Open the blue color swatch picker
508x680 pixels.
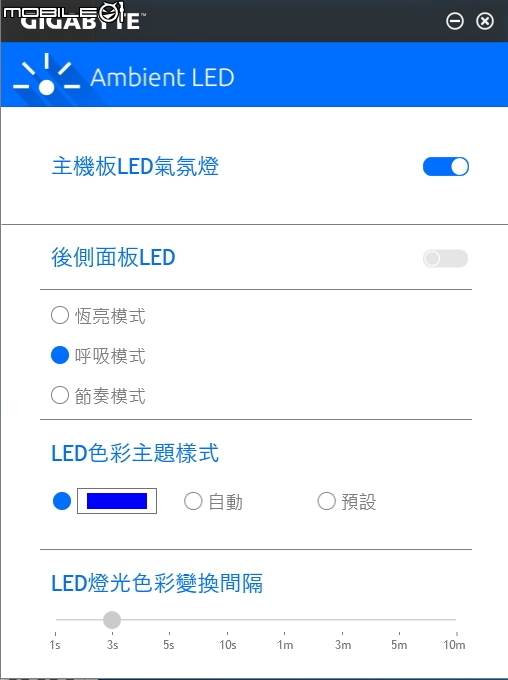pyautogui.click(x=117, y=501)
